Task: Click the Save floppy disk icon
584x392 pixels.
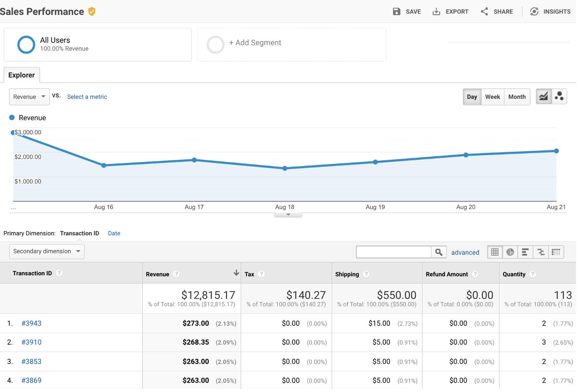Action: [396, 12]
